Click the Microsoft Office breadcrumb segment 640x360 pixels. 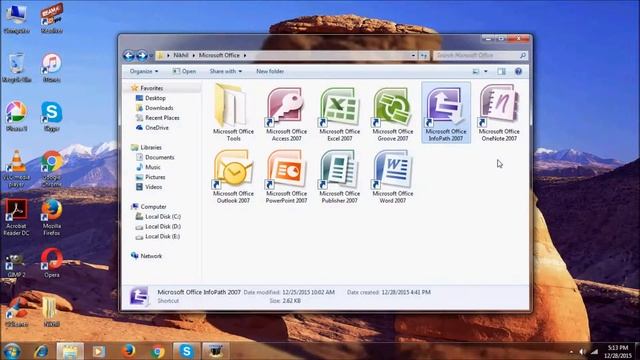pos(219,55)
